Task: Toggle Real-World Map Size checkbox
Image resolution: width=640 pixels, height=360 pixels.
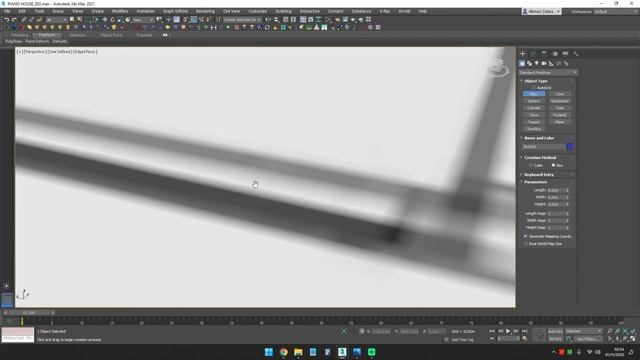Action: [x=526, y=244]
